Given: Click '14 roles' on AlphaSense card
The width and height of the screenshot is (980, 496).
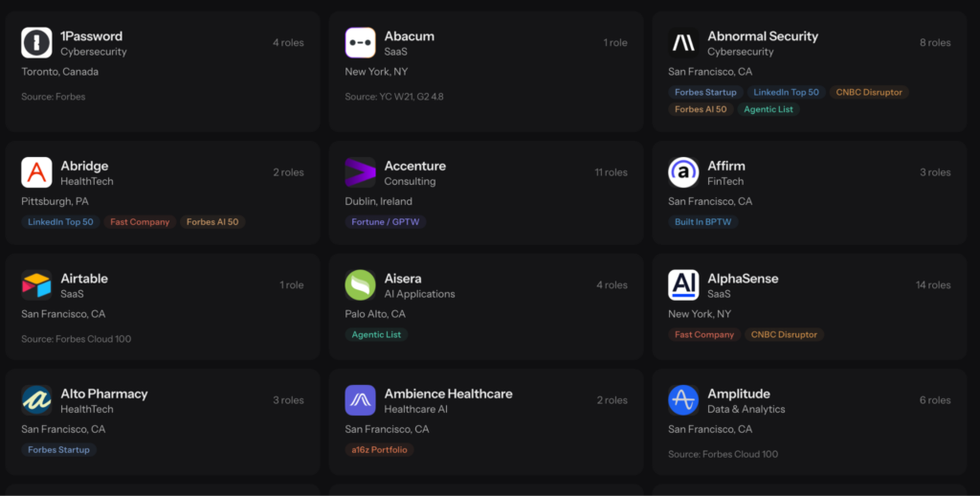Looking at the screenshot, I should point(933,284).
